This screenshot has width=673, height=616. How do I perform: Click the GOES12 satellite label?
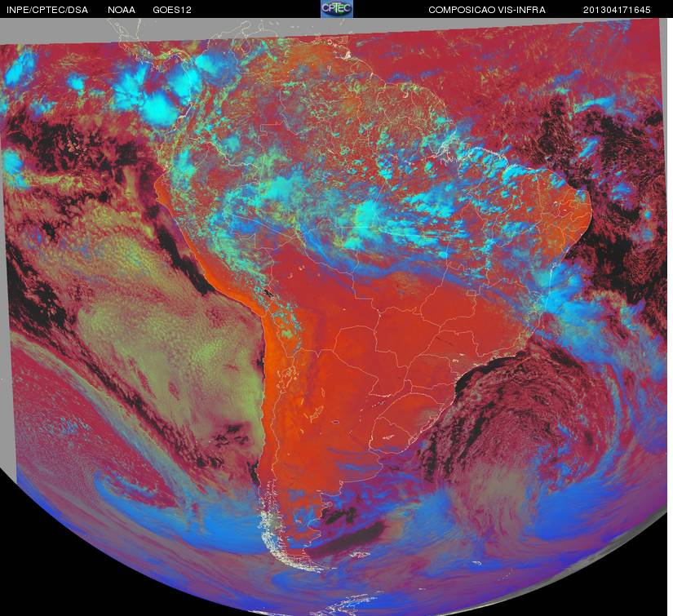pos(172,10)
